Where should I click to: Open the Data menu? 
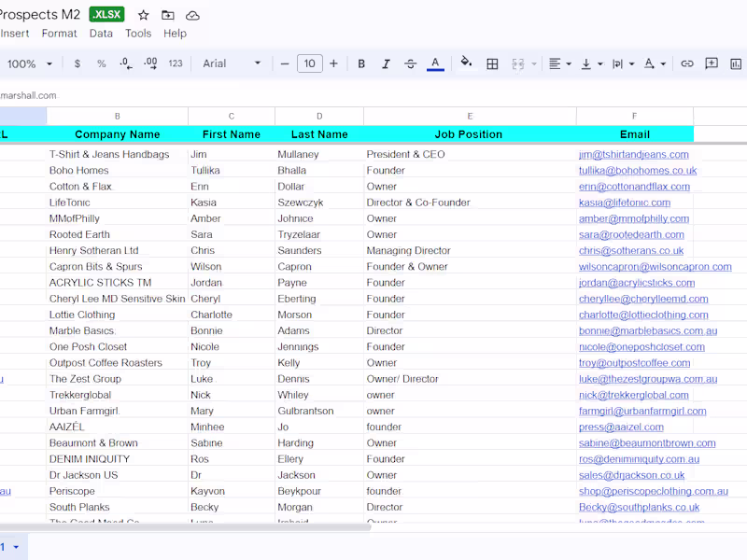[x=101, y=34]
